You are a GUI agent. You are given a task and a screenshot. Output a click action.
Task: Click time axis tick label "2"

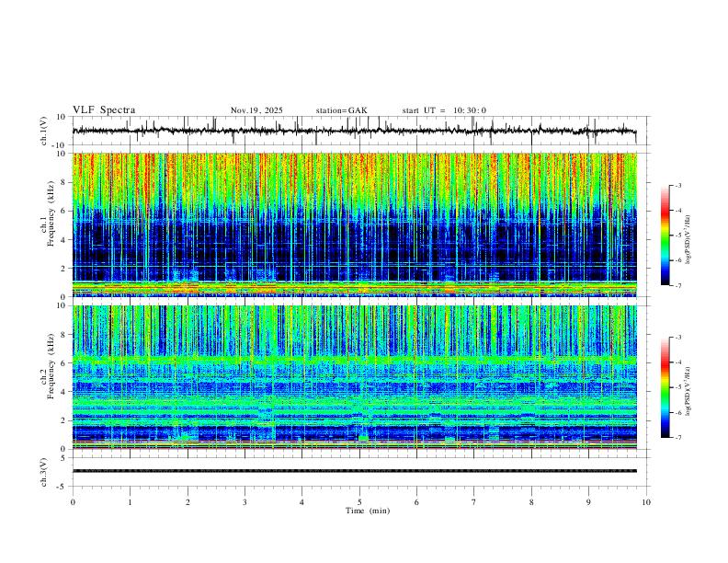[x=188, y=502]
